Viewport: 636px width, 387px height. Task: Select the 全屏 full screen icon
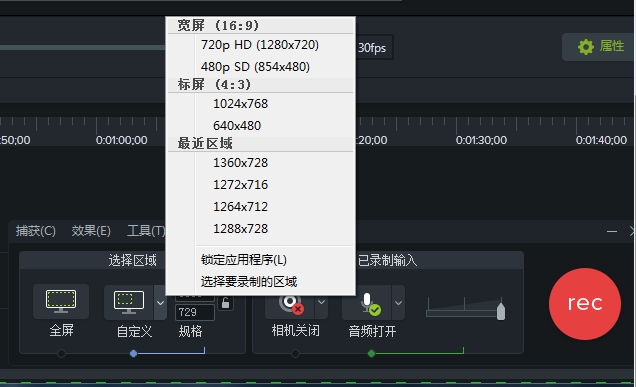(61, 301)
